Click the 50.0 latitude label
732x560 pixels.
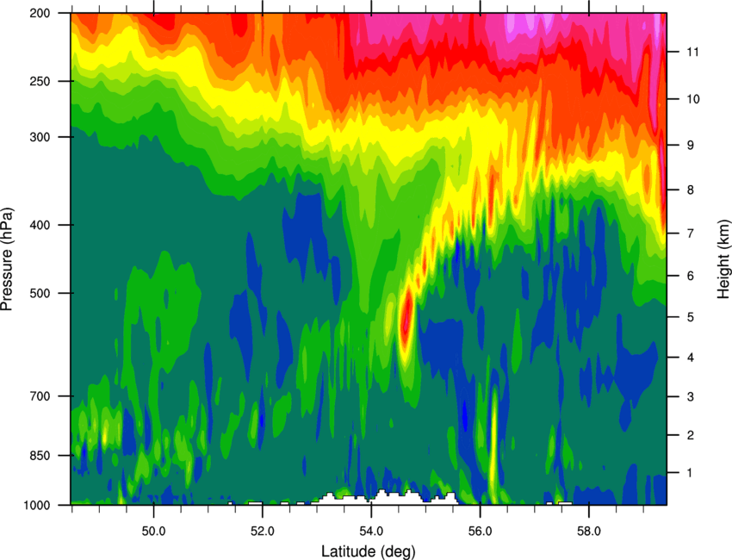click(153, 531)
